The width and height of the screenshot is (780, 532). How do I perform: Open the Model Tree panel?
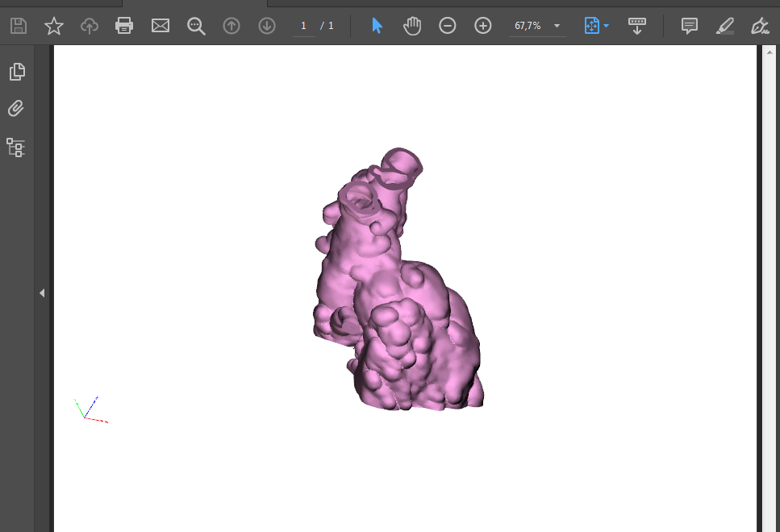click(15, 148)
